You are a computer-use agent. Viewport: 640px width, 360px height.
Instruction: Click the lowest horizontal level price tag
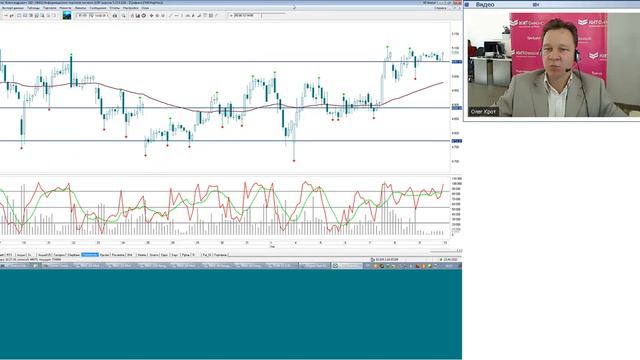457,141
